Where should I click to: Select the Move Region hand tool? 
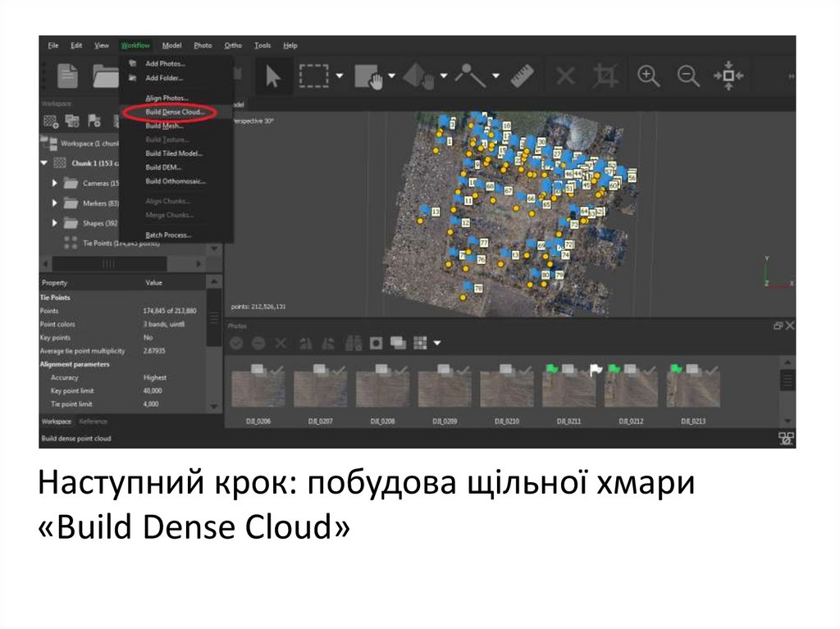pyautogui.click(x=368, y=76)
